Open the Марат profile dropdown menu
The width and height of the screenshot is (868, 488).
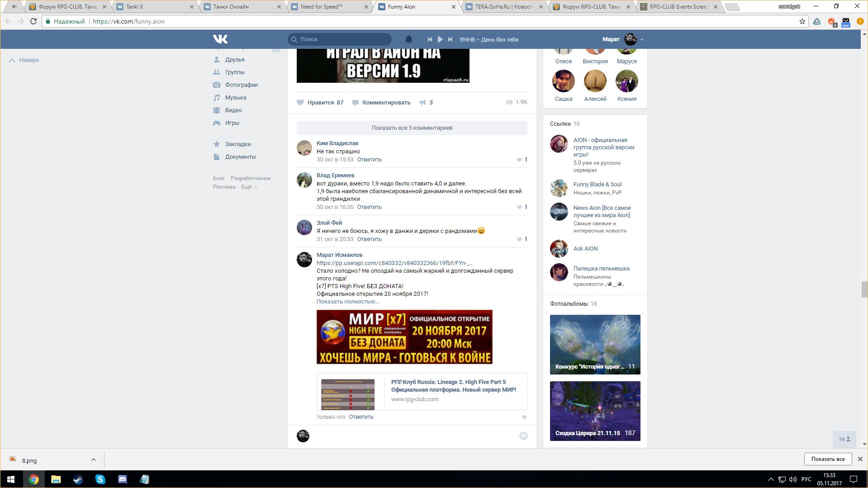tap(641, 40)
